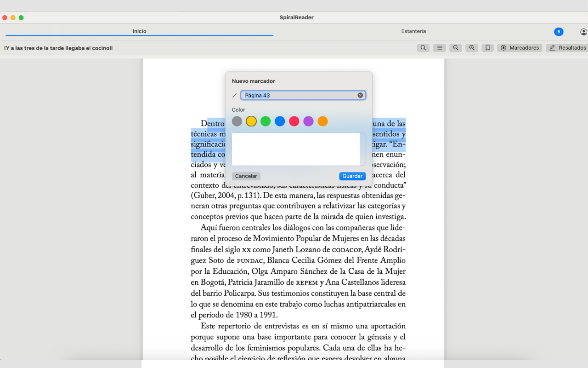Open the search magnifier tool
The image size is (588, 368).
click(x=423, y=48)
